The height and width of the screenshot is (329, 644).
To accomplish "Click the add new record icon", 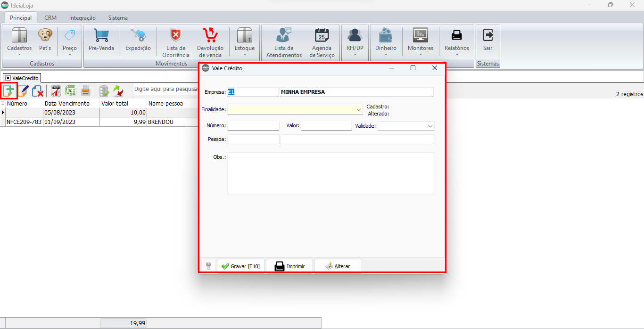I will [9, 90].
